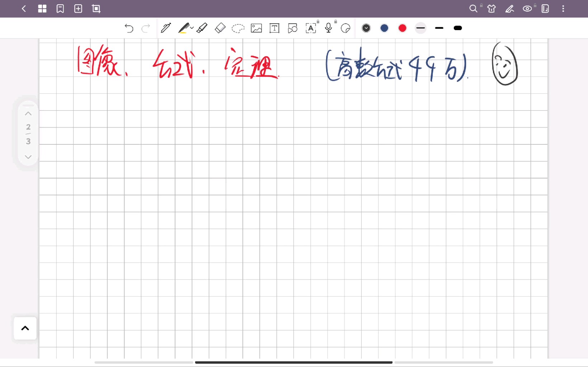Go back using the top-left arrow
Image resolution: width=588 pixels, height=367 pixels.
click(24, 9)
